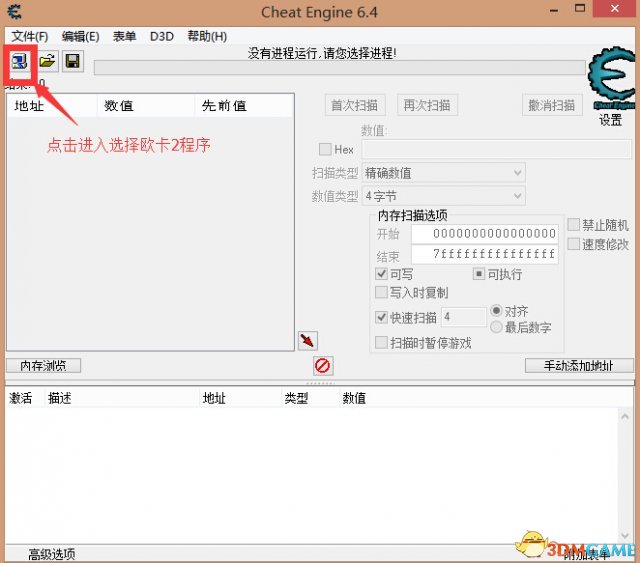640x563 pixels.
Task: Open the 文件(F) menu
Action: pyautogui.click(x=30, y=36)
